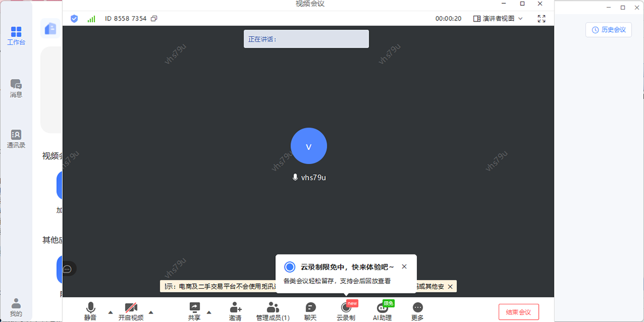End the meeting with 结束会议

point(518,311)
